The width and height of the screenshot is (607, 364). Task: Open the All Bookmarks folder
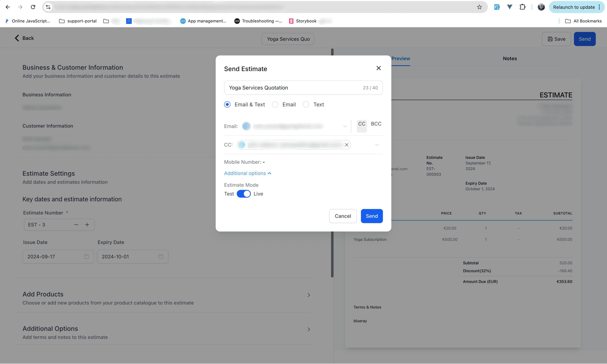[583, 21]
